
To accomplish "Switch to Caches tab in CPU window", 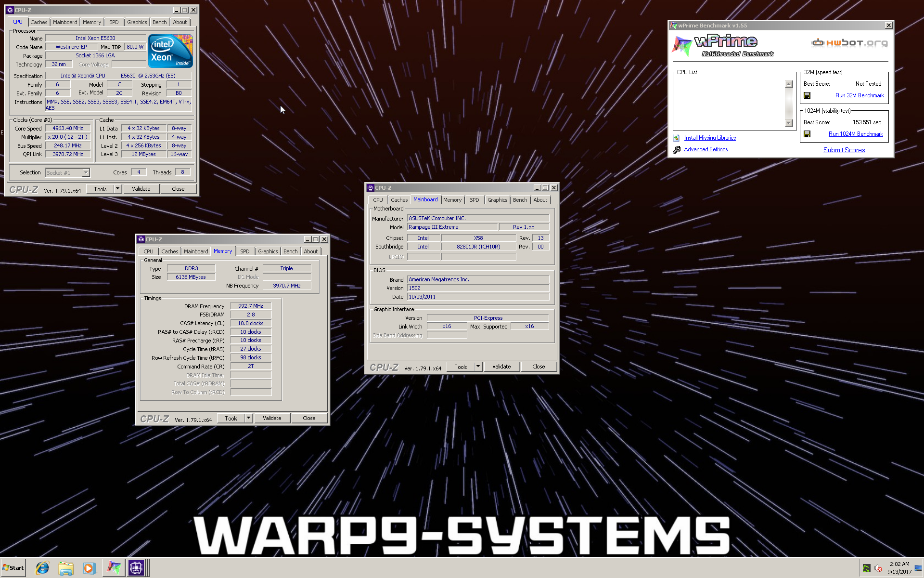I will coord(39,22).
